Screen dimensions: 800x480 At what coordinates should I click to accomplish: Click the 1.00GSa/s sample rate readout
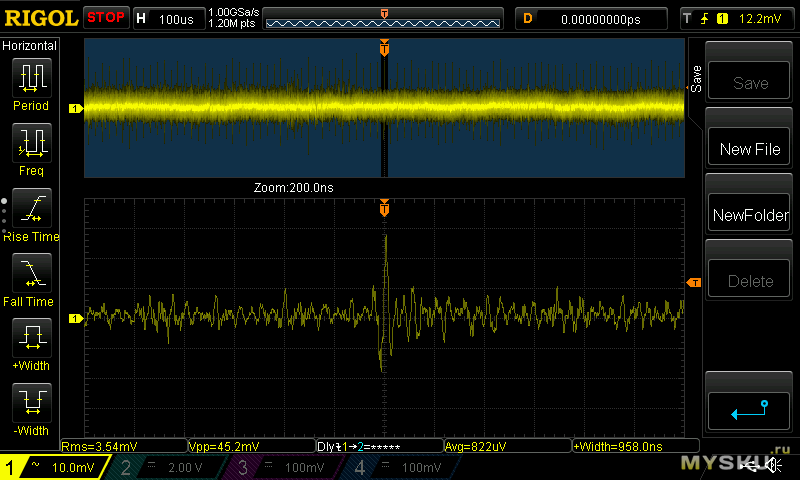(x=234, y=12)
